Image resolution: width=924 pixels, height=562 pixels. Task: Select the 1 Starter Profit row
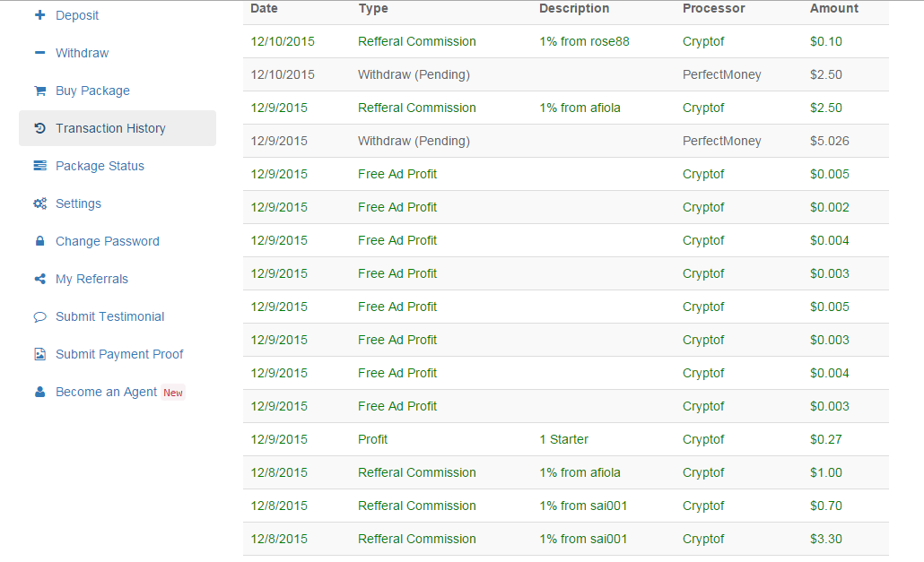coord(565,439)
